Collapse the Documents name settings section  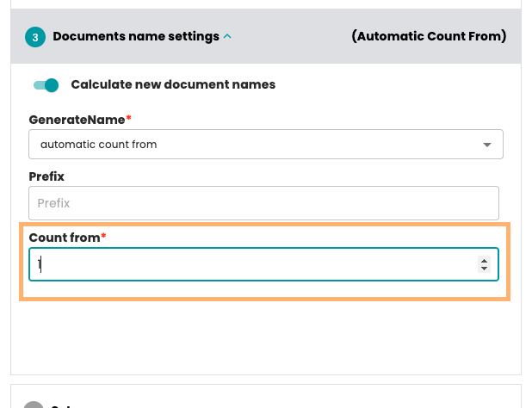pos(227,36)
